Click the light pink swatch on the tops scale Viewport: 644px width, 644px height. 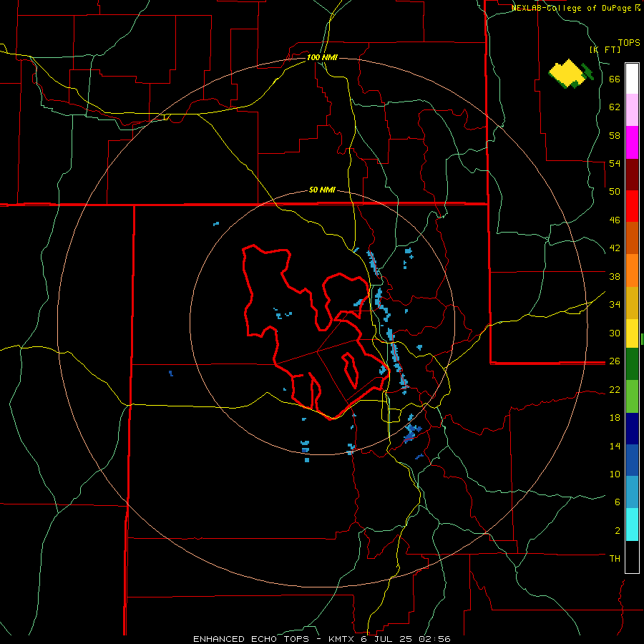(632, 110)
